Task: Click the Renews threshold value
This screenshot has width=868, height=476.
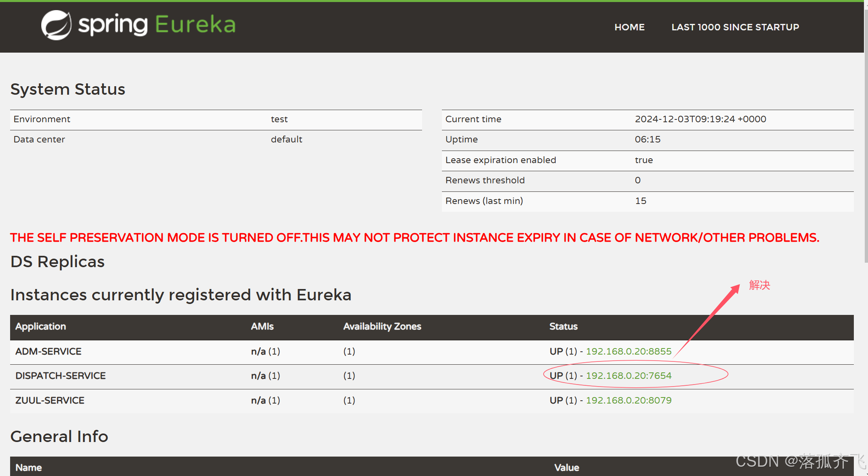Action: tap(638, 180)
